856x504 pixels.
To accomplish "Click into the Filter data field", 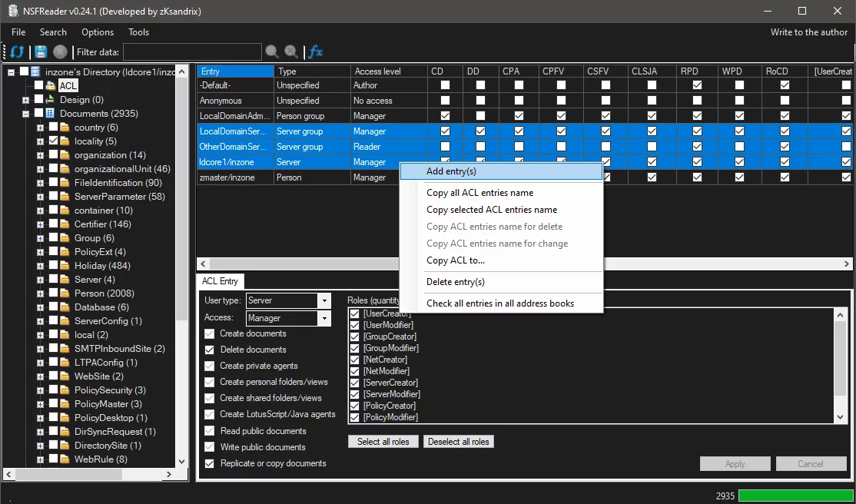I will tap(192, 52).
